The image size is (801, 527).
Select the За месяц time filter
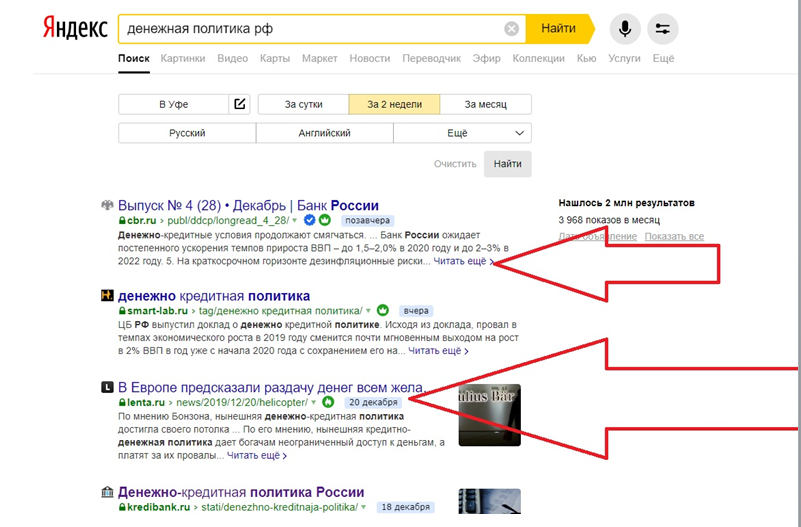point(486,104)
